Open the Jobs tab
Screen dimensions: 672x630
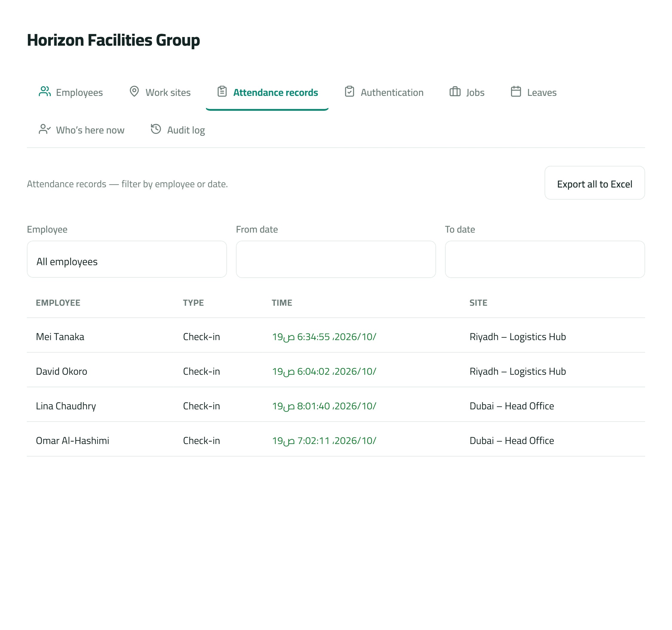pyautogui.click(x=467, y=92)
